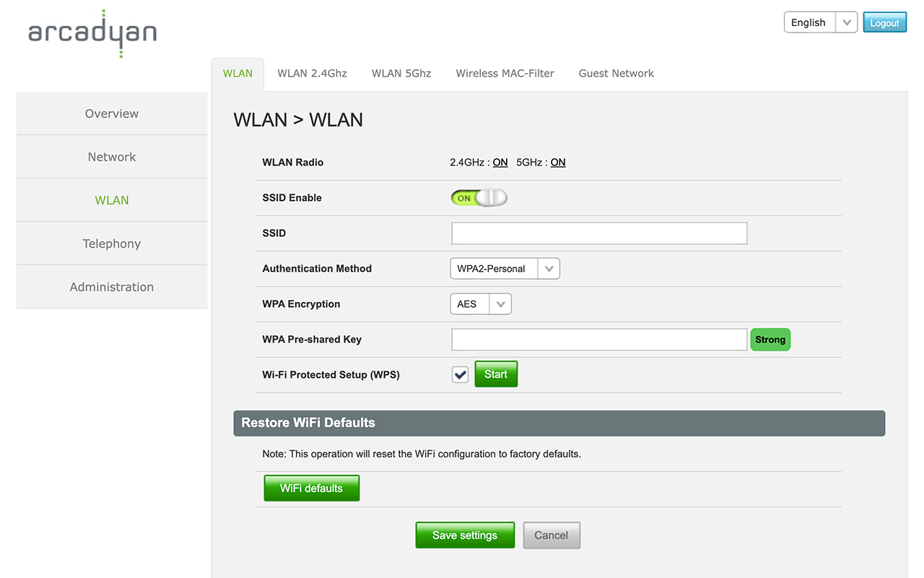Open the English language selector
The width and height of the screenshot is (924, 578).
click(820, 22)
